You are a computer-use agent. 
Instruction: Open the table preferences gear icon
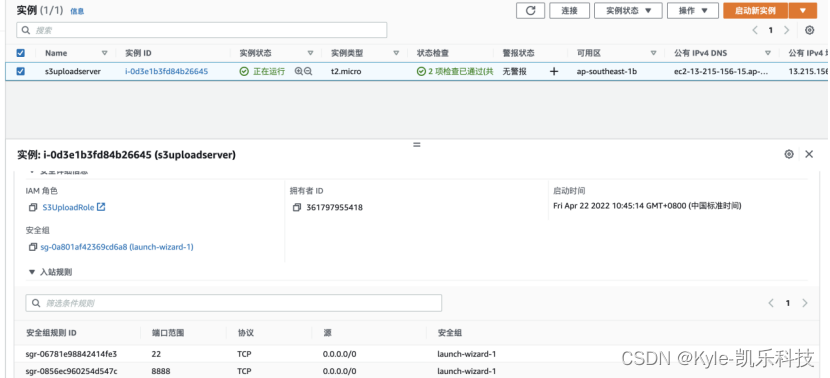point(809,30)
